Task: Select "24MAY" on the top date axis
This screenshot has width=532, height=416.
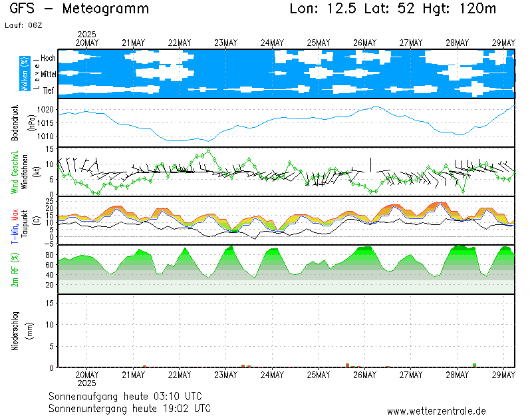Action: coord(272,43)
